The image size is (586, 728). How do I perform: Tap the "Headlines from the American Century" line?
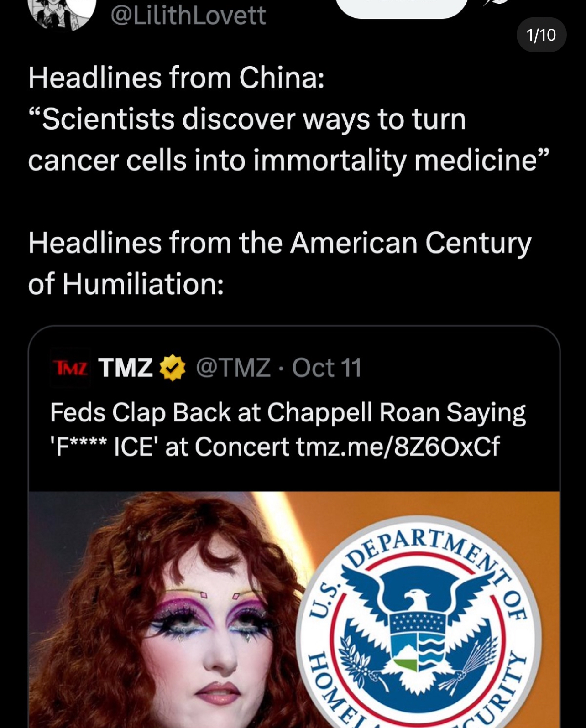[280, 243]
